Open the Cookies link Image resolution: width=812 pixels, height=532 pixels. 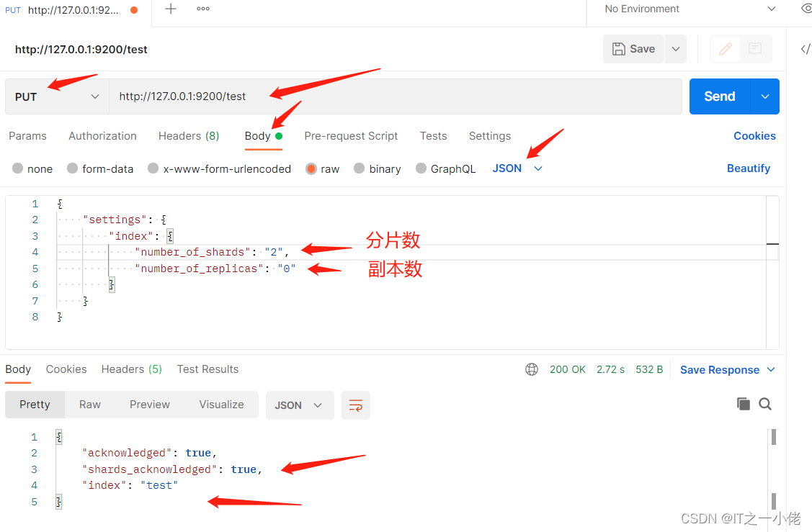pos(754,136)
